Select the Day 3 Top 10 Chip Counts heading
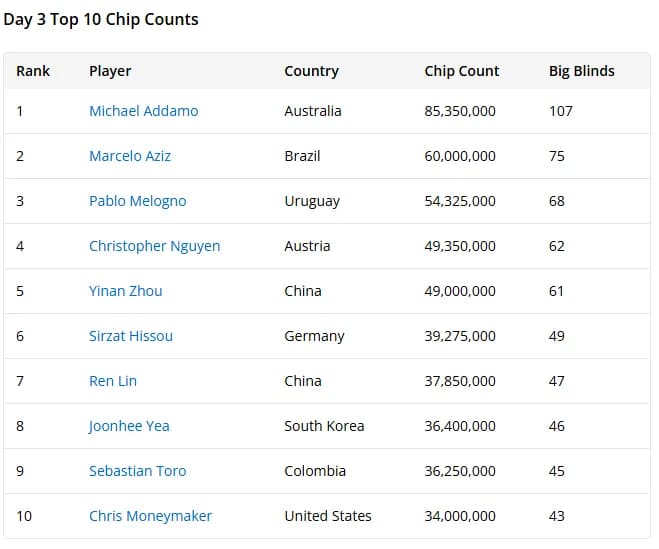 [101, 19]
